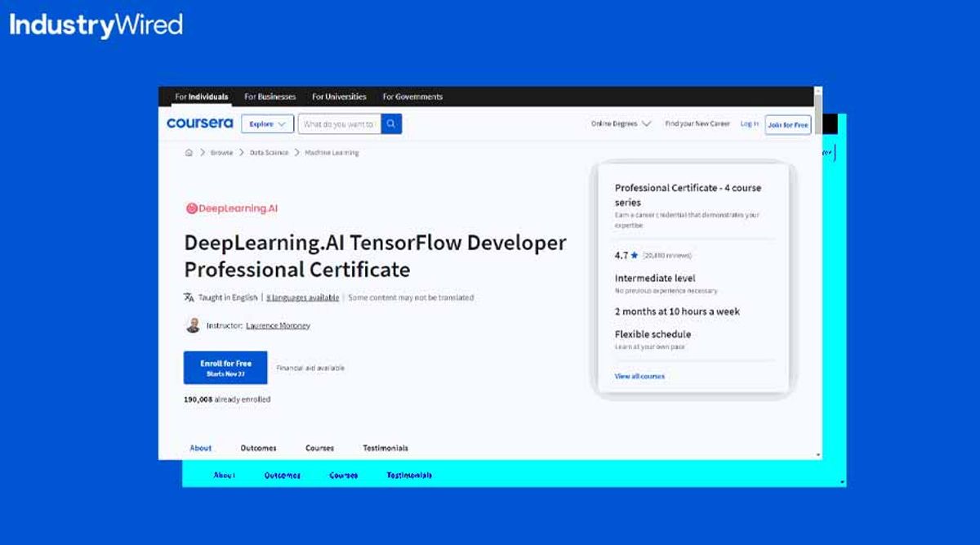Click the translate icon beside Taught in English
980x545 pixels.
(189, 295)
